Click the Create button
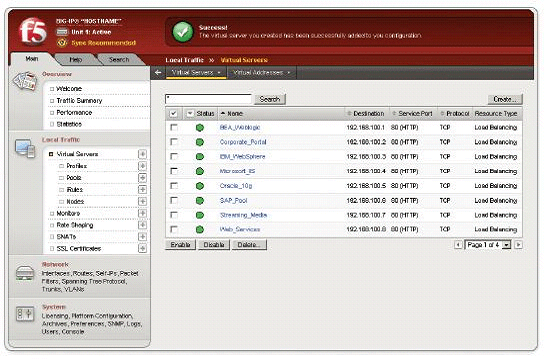The image size is (544, 363). [505, 99]
